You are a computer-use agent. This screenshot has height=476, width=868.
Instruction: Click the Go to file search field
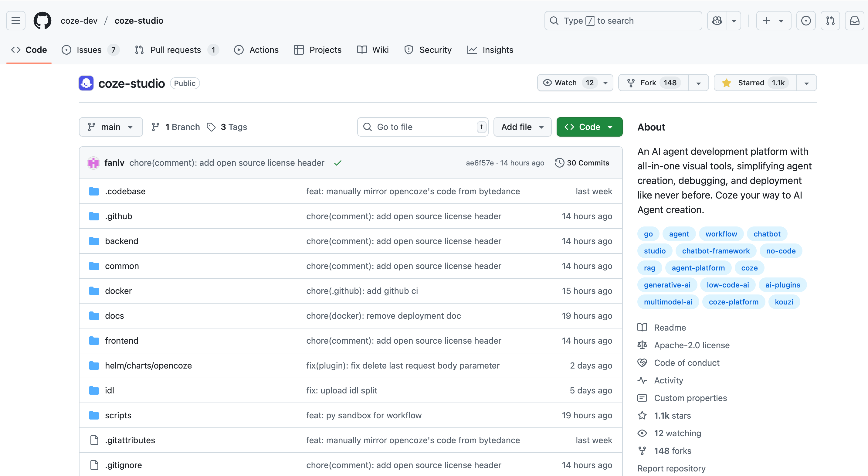[423, 127]
